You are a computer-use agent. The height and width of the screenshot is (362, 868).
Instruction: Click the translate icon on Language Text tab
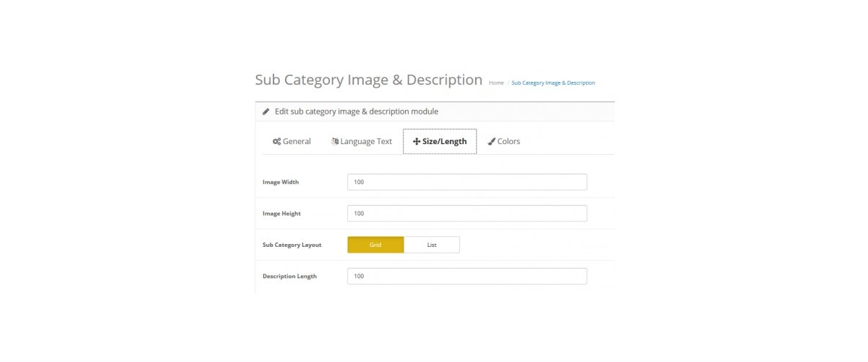pos(335,142)
